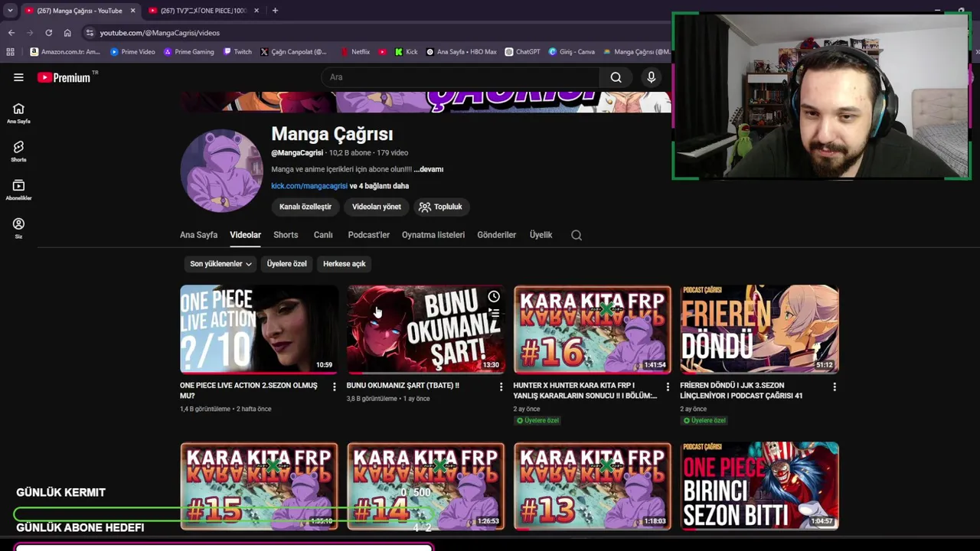The width and height of the screenshot is (980, 551).
Task: Click the search magnifier button
Action: (616, 77)
